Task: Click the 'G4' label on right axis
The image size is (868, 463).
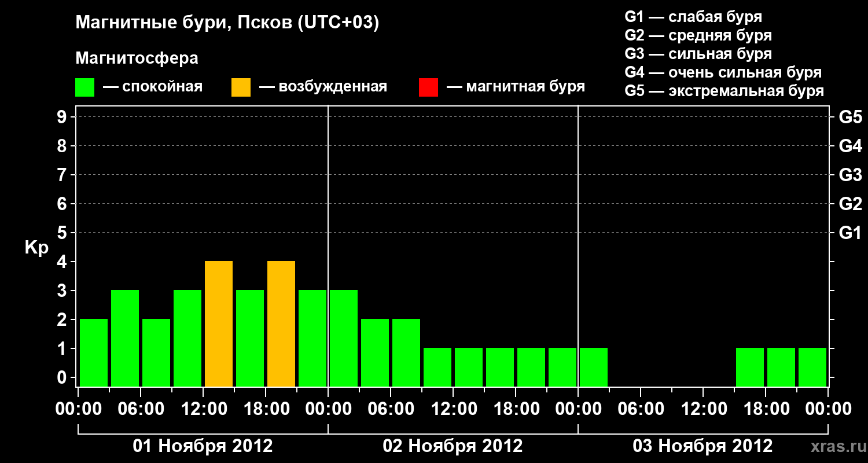Action: point(850,146)
